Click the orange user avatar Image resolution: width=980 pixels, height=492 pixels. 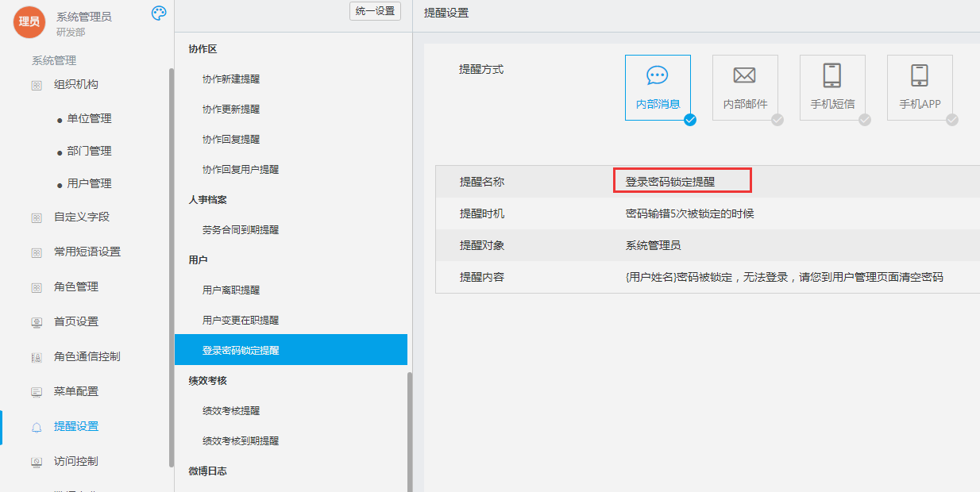29,21
